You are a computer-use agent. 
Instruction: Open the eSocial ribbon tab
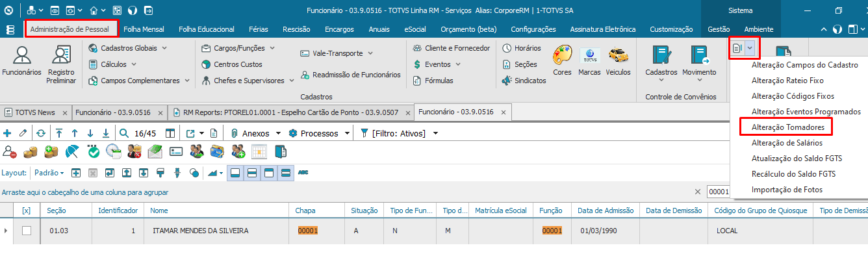[x=415, y=29]
